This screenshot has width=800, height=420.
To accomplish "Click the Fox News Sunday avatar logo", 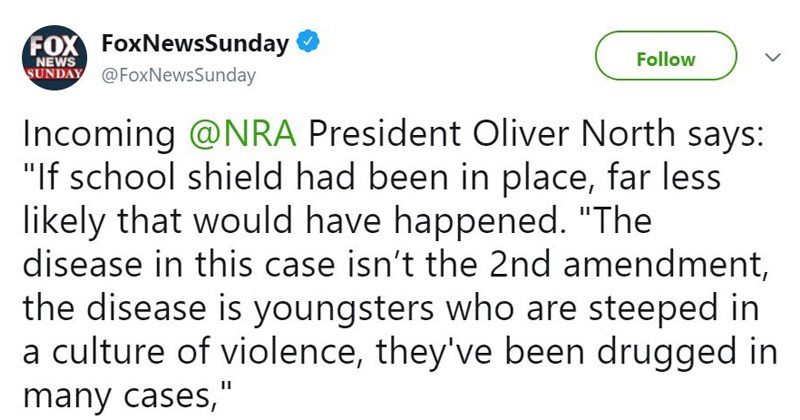I will 53,59.
